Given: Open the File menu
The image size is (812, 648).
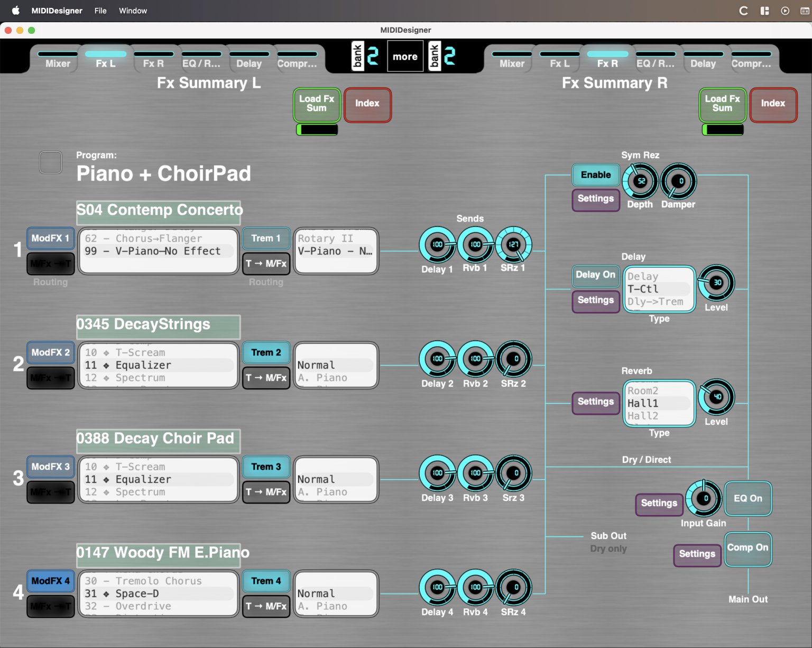Looking at the screenshot, I should tap(100, 11).
